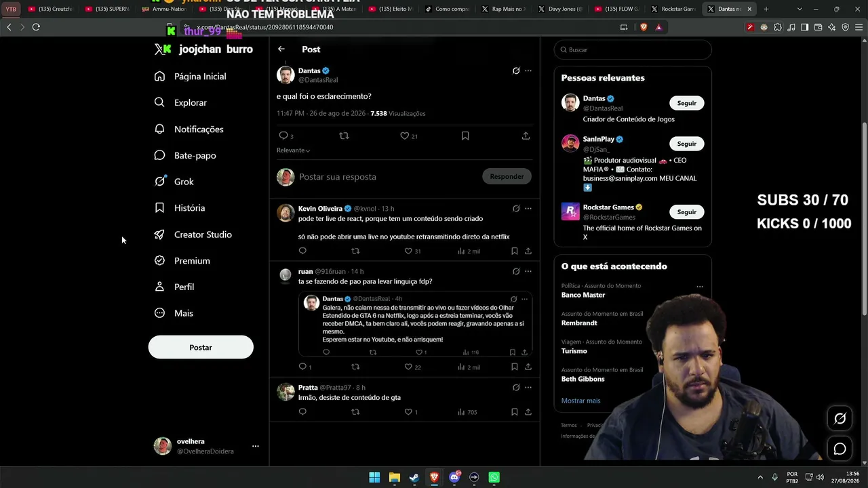Viewport: 868px width, 488px height.
Task: Open the Brave Wallet icon
Action: pyautogui.click(x=818, y=27)
